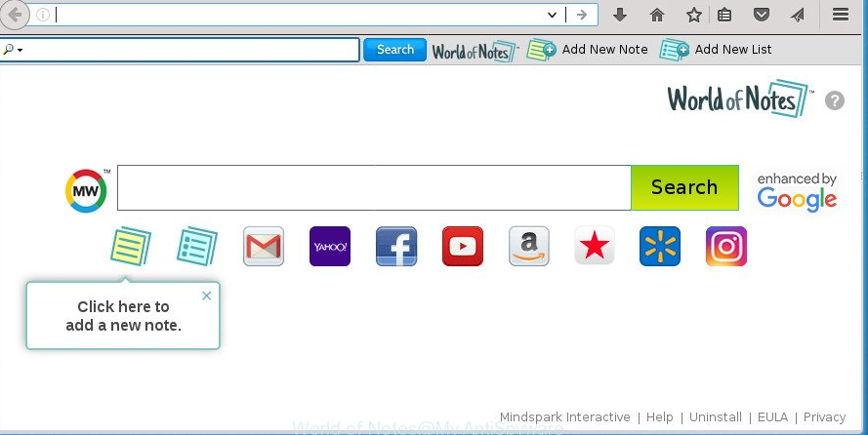Close the add new note tooltip
The height and width of the screenshot is (435, 868).
[206, 296]
